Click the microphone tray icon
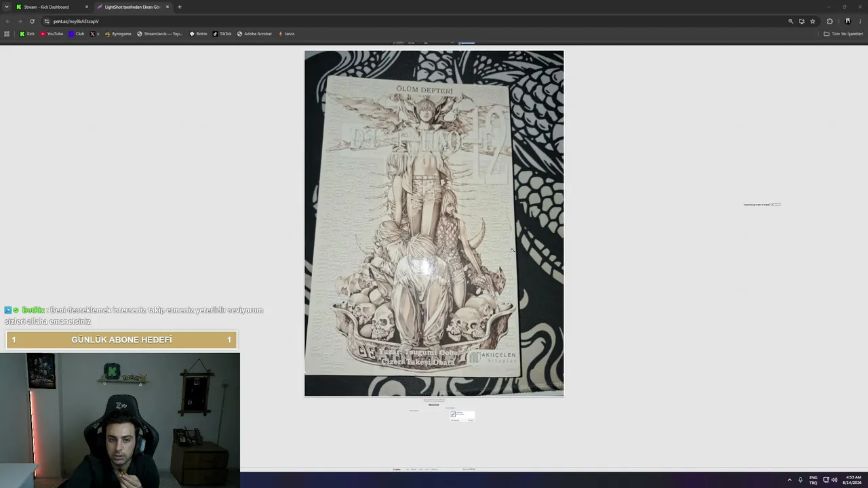The width and height of the screenshot is (868, 488). tap(800, 480)
